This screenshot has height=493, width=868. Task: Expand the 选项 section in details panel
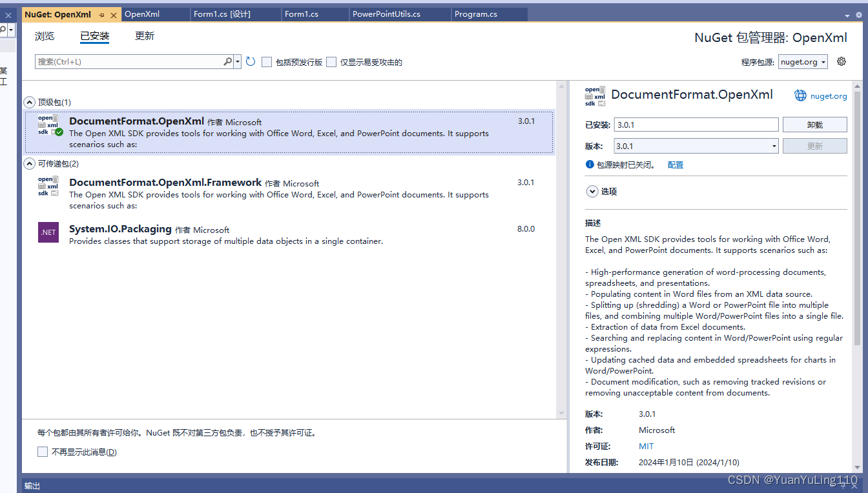tap(592, 191)
